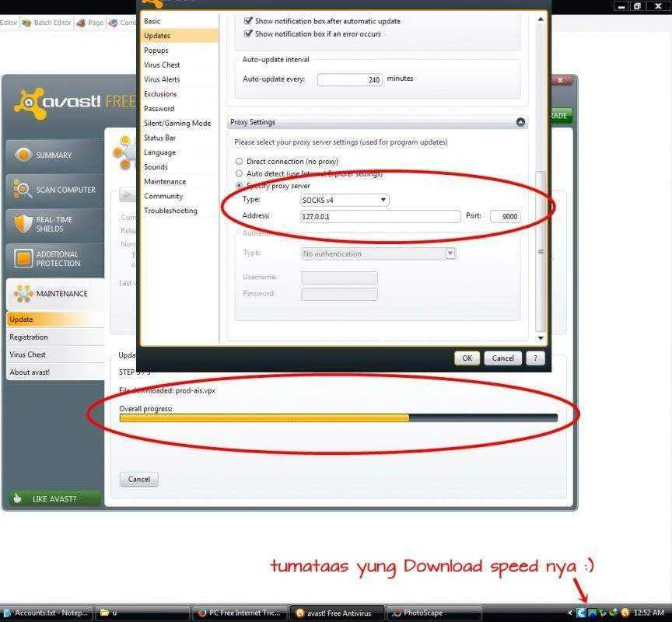Switch to PhotoScape taskbar item

[434, 613]
